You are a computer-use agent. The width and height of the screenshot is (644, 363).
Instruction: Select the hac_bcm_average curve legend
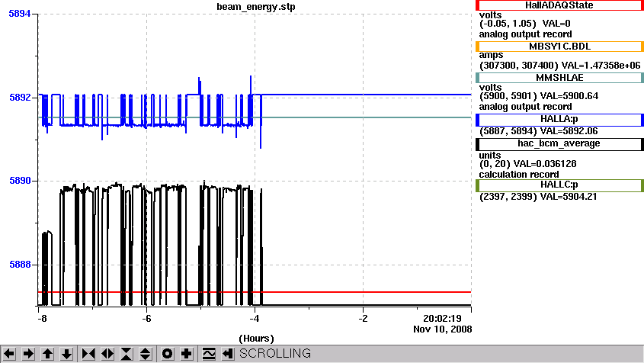click(559, 144)
